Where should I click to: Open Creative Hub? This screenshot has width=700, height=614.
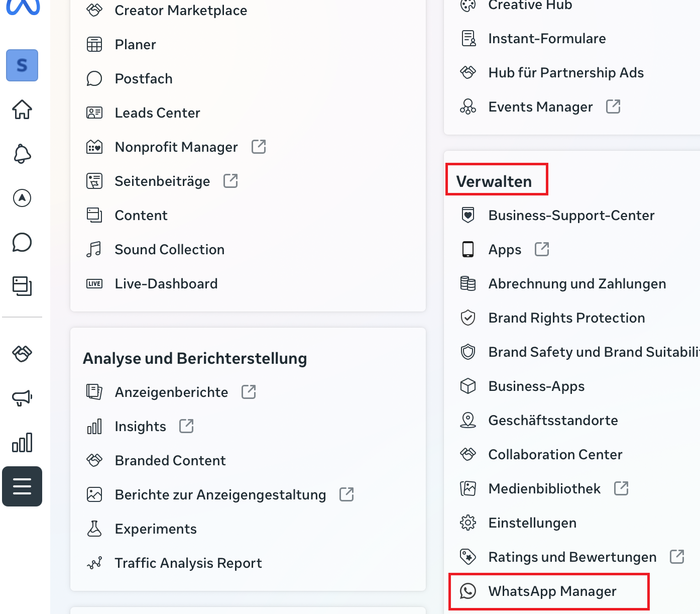(530, 5)
